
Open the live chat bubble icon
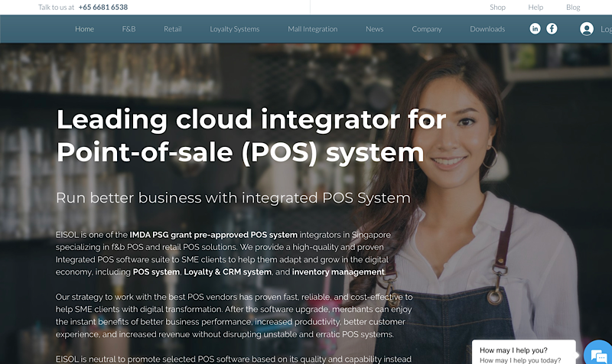click(598, 354)
